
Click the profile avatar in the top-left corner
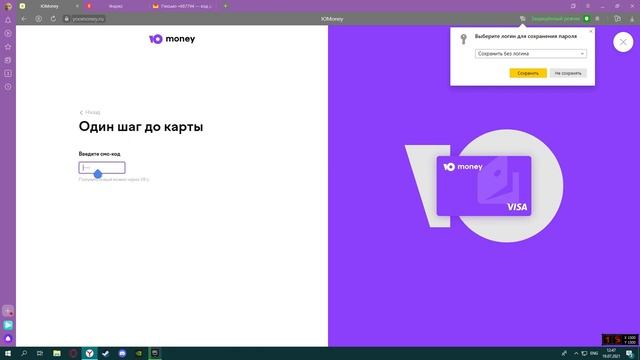pos(8,6)
